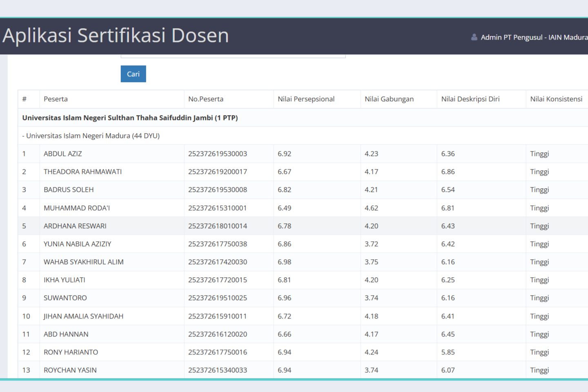588x392 pixels.
Task: Select the WAHAB SYAKHIRUL ALIM name cell
Action: click(x=84, y=262)
